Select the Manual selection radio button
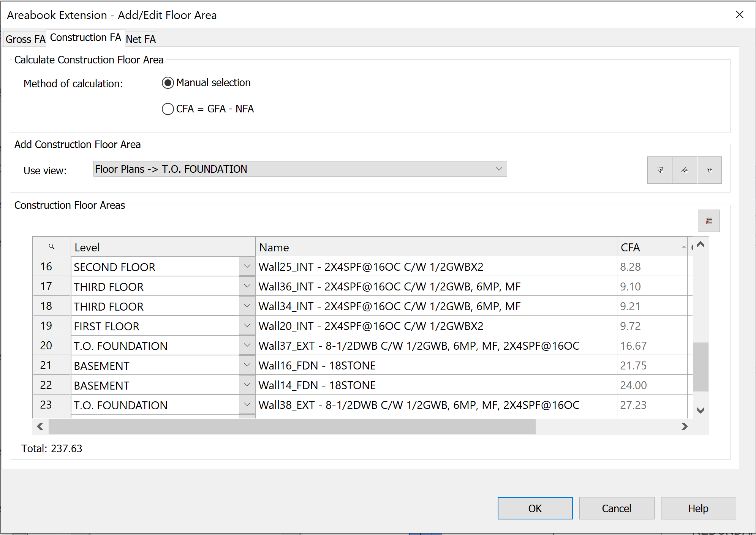 coord(168,83)
